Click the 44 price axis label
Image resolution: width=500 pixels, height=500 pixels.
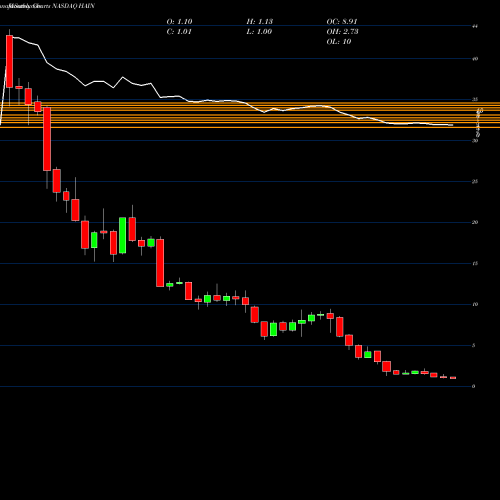coord(475,26)
